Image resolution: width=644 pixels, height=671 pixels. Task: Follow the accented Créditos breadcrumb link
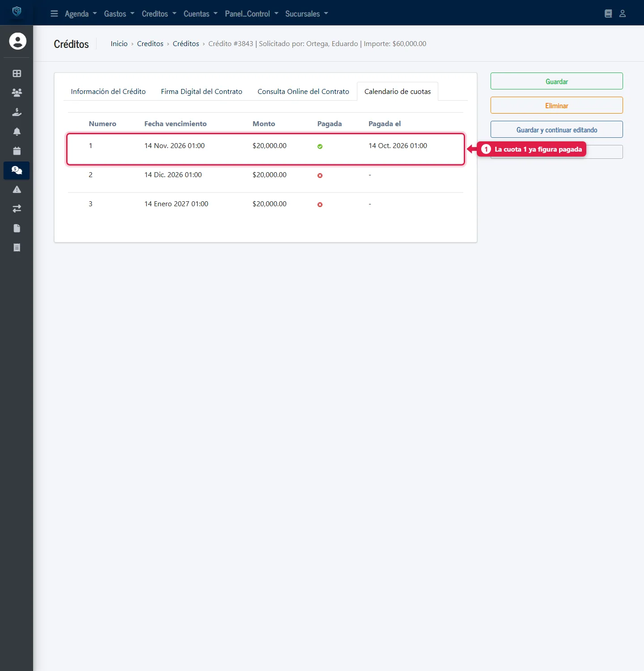click(186, 43)
